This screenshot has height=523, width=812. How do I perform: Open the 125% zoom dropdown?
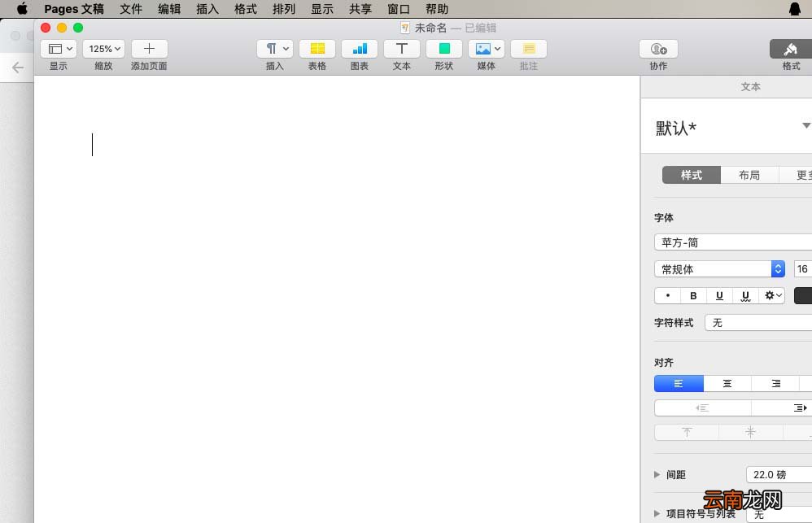pyautogui.click(x=103, y=49)
